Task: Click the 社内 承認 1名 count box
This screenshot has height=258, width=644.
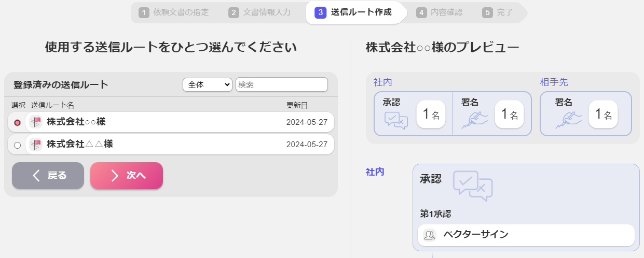Action: (x=431, y=114)
